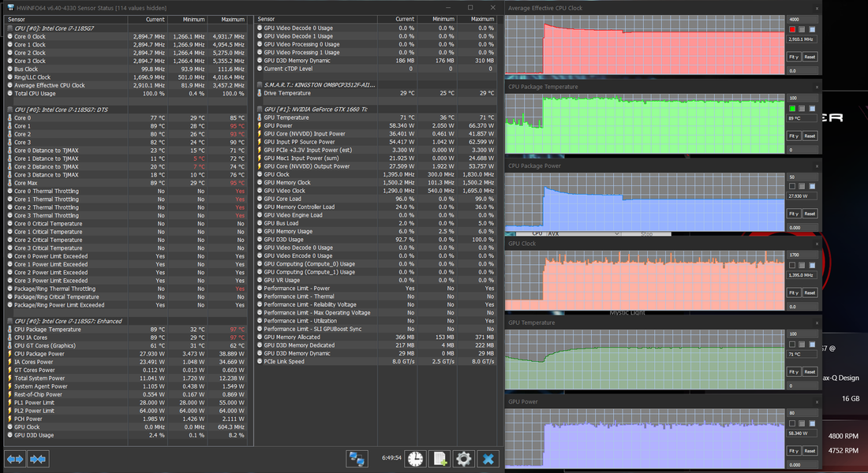Click the right pane Maximum column header
Viewport: 868px width, 473px height.
pyautogui.click(x=476, y=19)
